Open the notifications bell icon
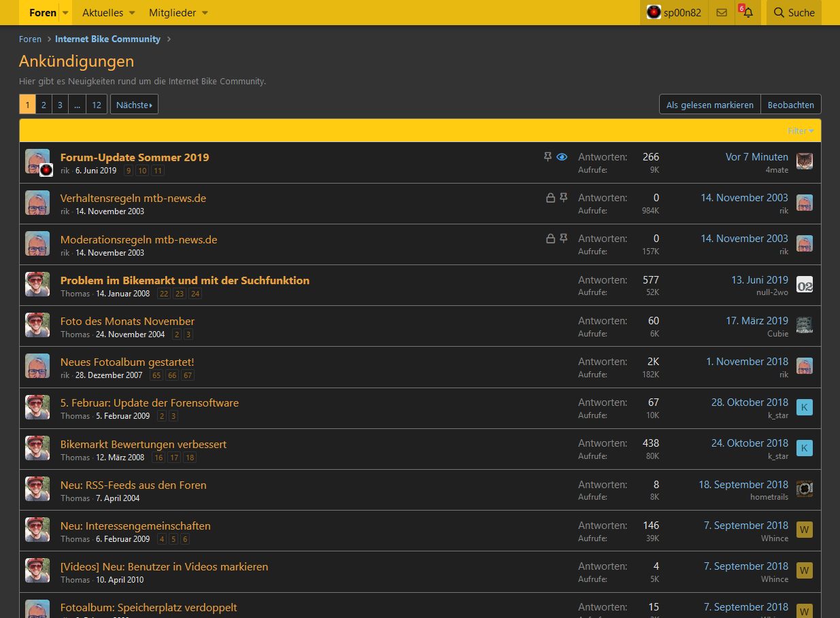This screenshot has height=618, width=840. point(748,13)
